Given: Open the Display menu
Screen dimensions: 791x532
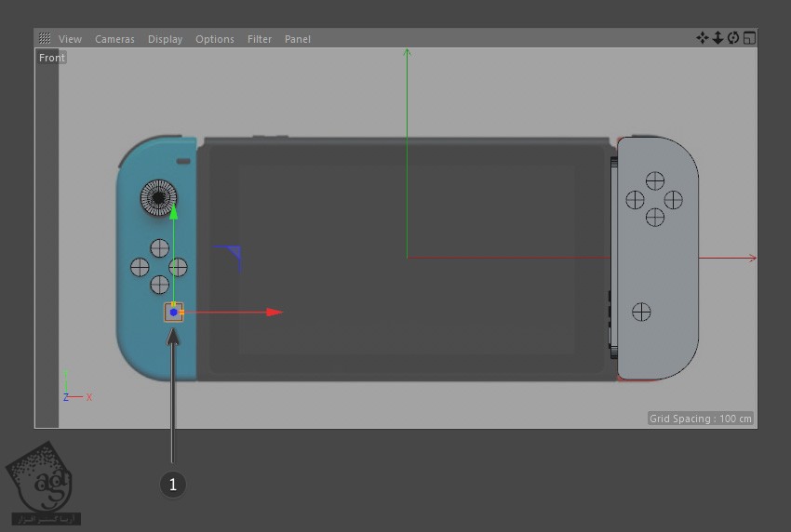Looking at the screenshot, I should [x=165, y=39].
